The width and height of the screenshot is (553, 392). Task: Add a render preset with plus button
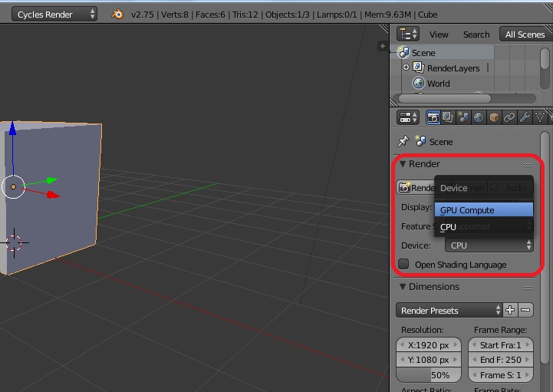(511, 311)
